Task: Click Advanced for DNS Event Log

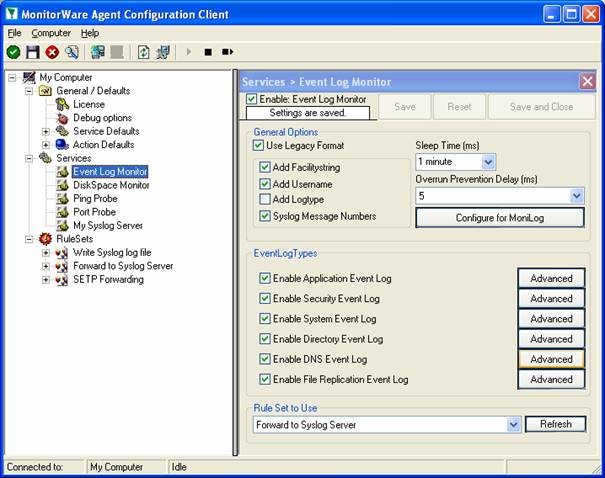Action: (551, 359)
